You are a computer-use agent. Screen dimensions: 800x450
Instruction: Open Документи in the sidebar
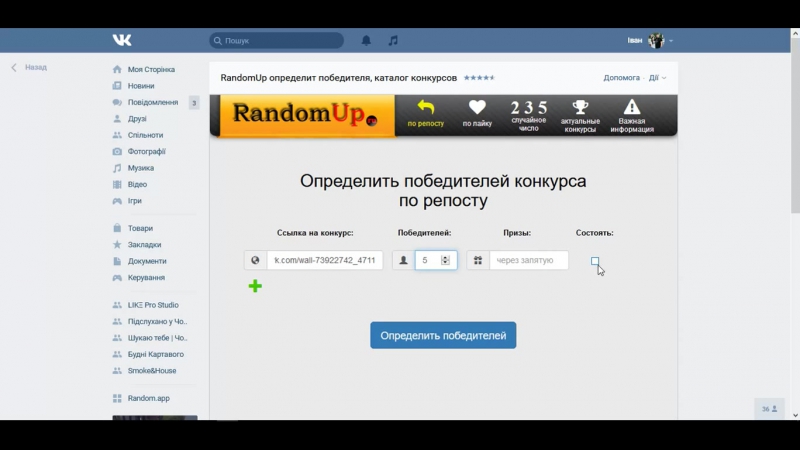147,261
